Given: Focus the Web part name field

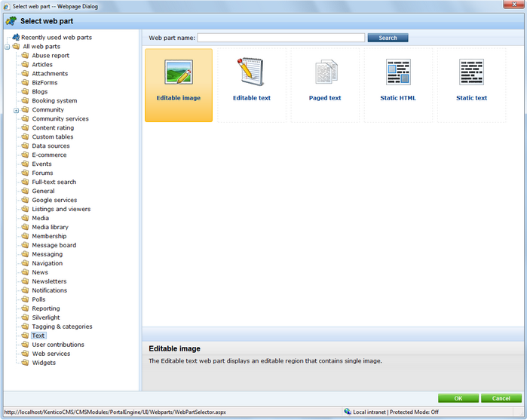Looking at the screenshot, I should click(x=280, y=38).
